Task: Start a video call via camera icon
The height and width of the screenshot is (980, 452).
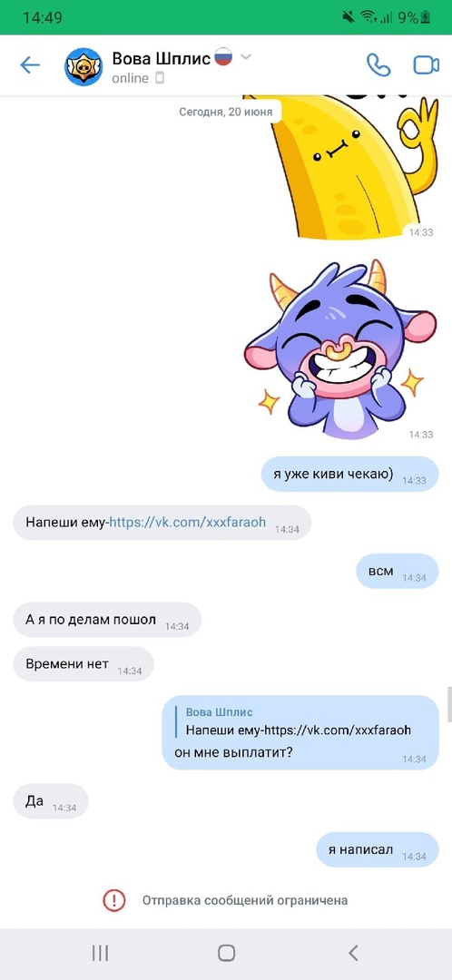Action: (427, 65)
